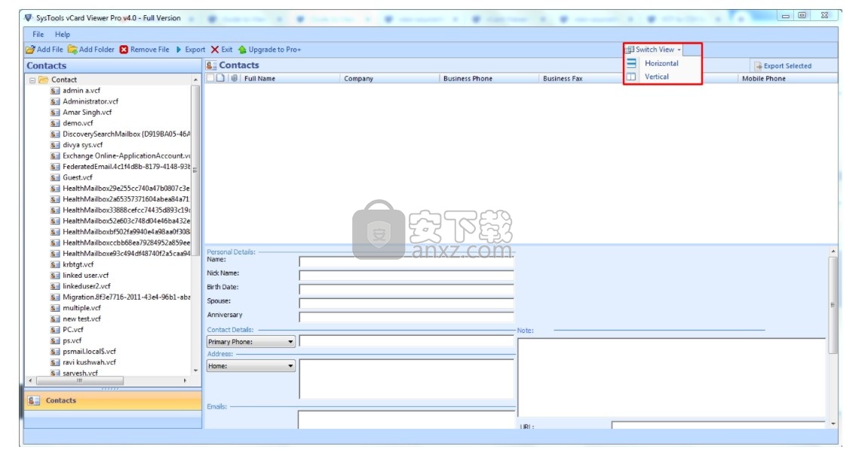Viewport: 868px width, 462px height.
Task: Click the tree horizontal scrollbar thumb
Action: pos(80,381)
